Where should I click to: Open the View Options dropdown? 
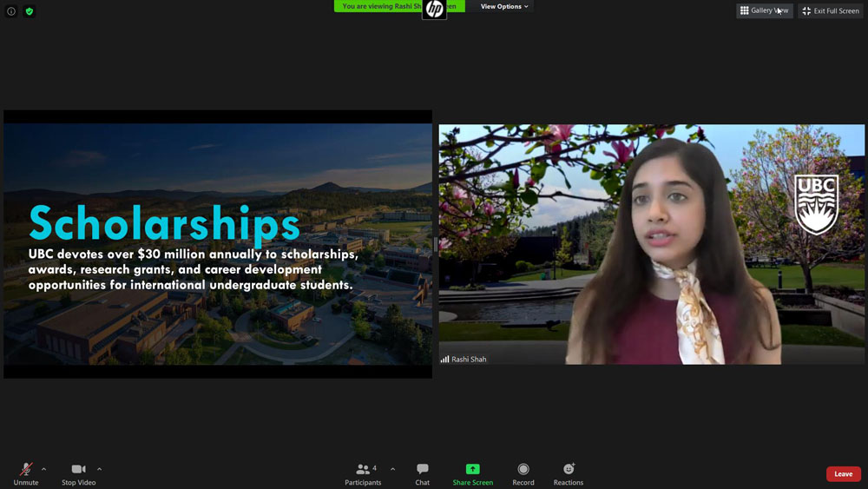click(503, 6)
